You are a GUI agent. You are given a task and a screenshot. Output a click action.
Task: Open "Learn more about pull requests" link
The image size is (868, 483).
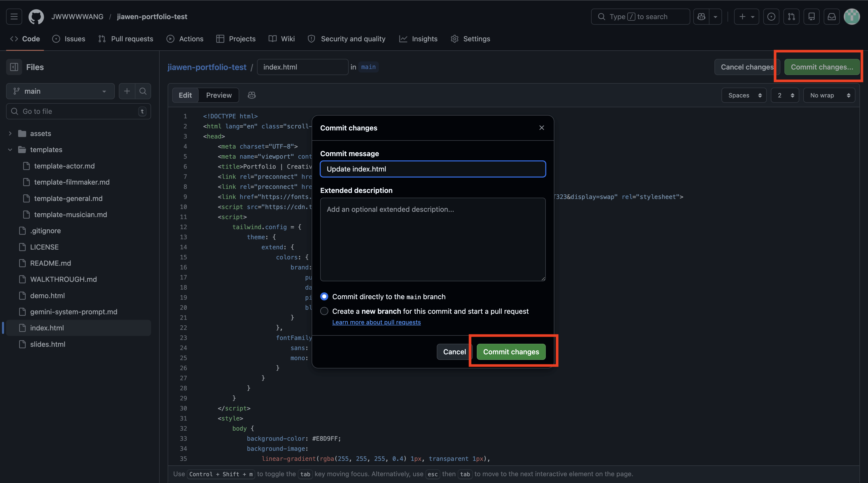tap(376, 322)
